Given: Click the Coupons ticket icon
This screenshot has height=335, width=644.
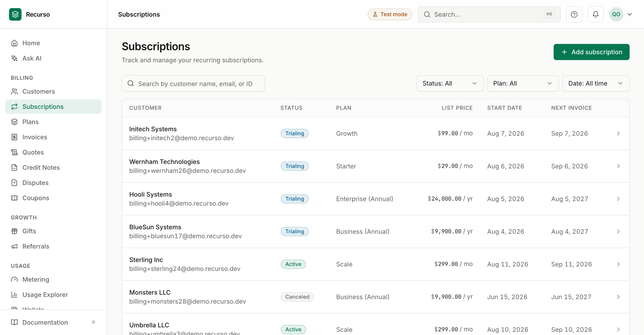Looking at the screenshot, I should pyautogui.click(x=14, y=198).
